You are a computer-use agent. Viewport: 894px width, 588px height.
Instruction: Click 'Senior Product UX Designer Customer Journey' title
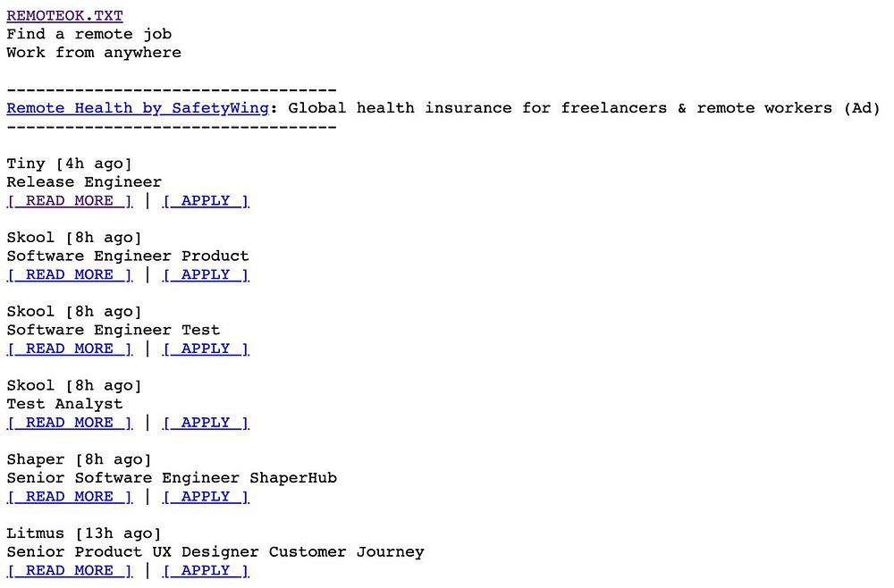coord(215,552)
